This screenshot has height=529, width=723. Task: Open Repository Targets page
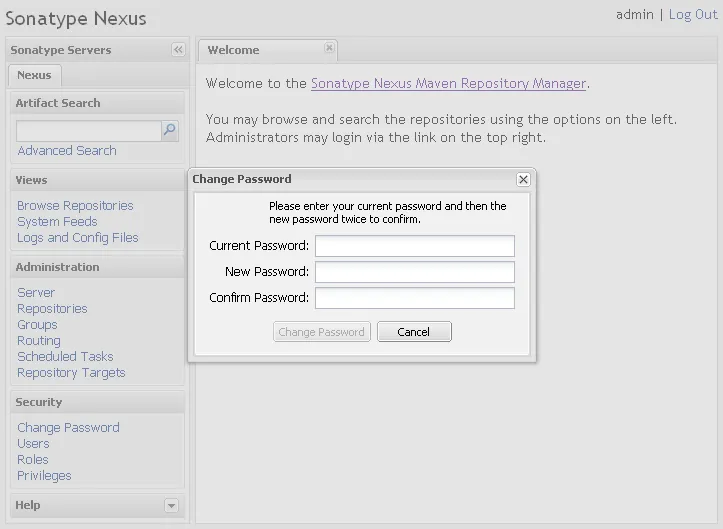point(71,373)
